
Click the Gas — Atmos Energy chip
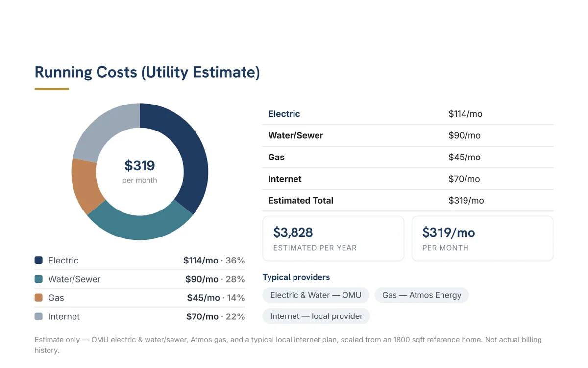tap(422, 295)
